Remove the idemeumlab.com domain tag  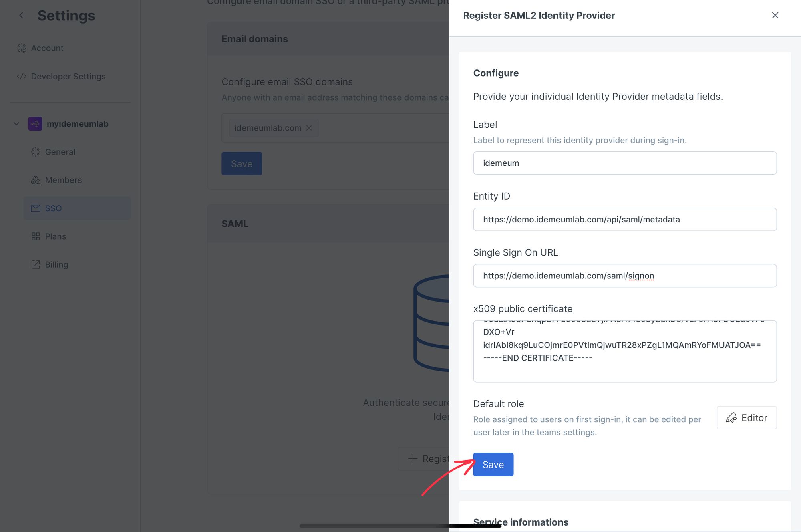pyautogui.click(x=309, y=128)
